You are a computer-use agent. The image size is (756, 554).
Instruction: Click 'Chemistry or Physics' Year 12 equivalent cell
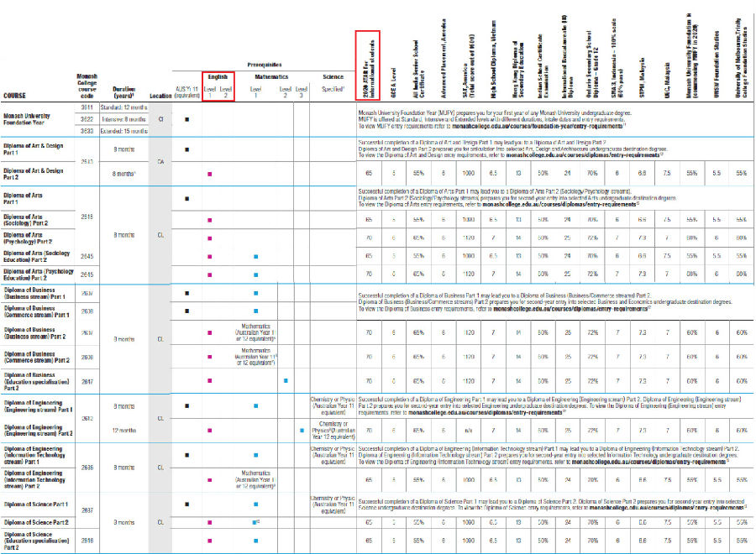tap(333, 431)
